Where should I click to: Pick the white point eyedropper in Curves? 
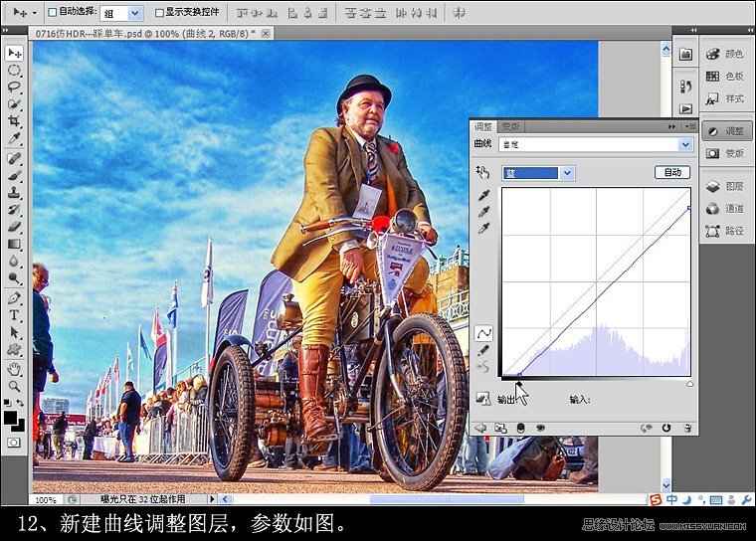click(x=483, y=228)
